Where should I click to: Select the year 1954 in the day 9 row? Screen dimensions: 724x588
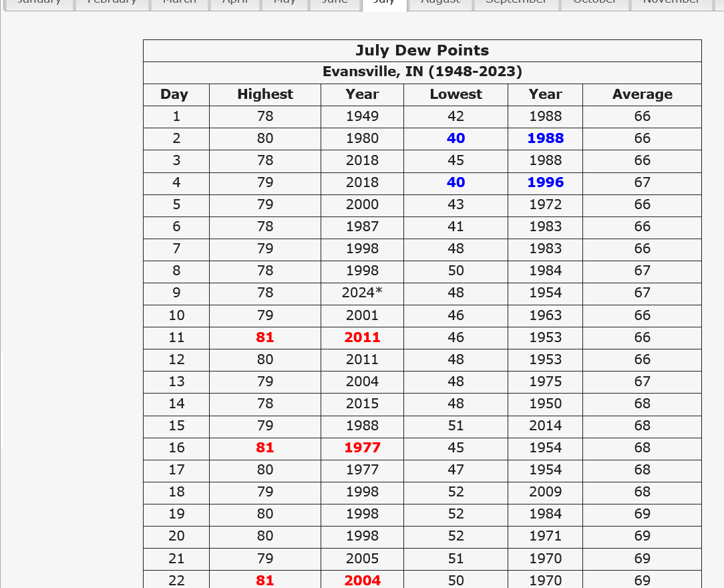click(545, 293)
